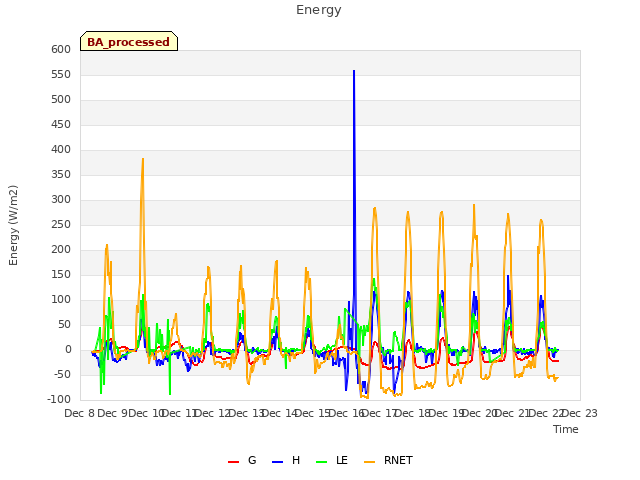This screenshot has width=640, height=480.
Task: Click the BA_processed label box
Action: [x=129, y=41]
